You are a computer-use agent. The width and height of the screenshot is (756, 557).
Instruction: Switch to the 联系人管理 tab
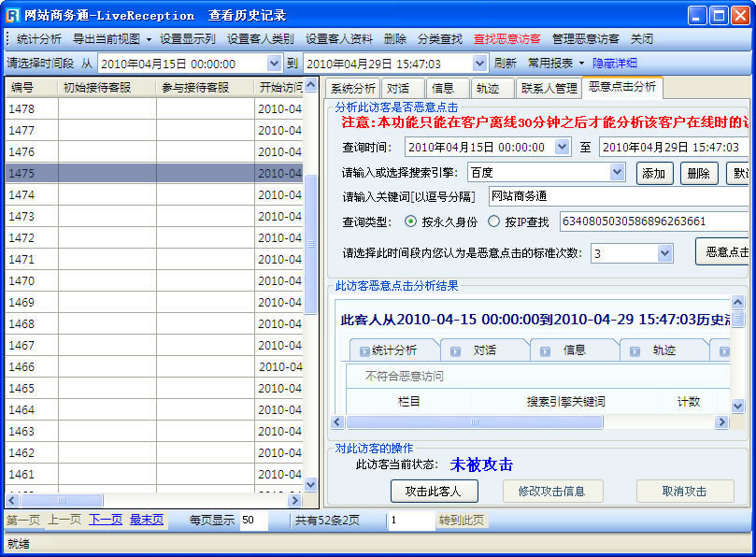pos(549,88)
